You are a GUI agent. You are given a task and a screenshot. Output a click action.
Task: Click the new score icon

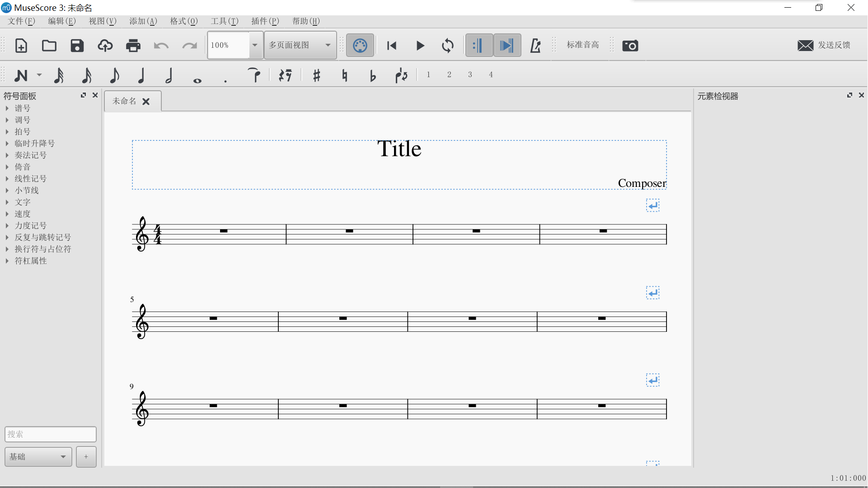(21, 46)
